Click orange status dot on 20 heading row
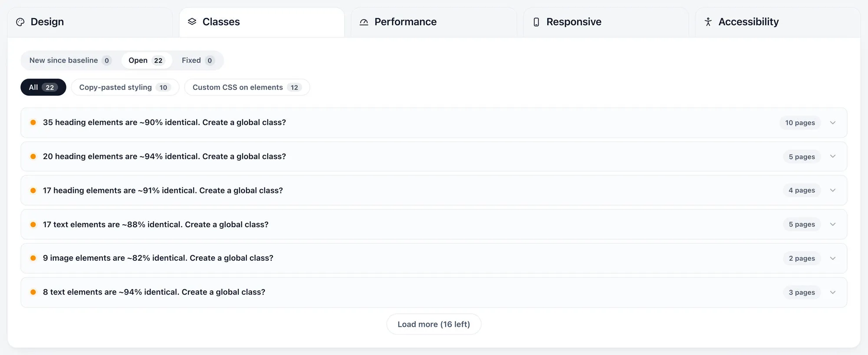This screenshot has height=355, width=868. point(33,156)
